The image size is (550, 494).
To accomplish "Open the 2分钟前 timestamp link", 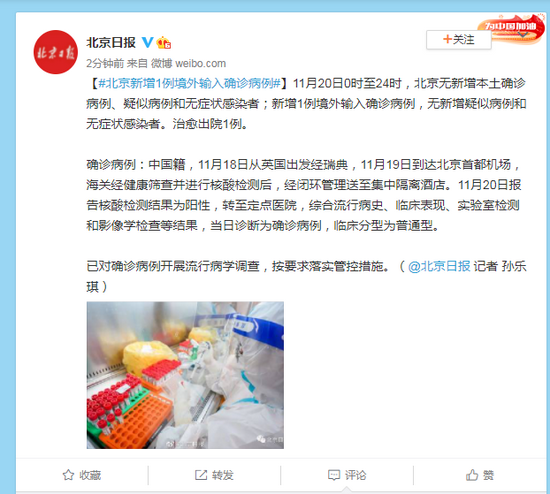I will (x=105, y=64).
